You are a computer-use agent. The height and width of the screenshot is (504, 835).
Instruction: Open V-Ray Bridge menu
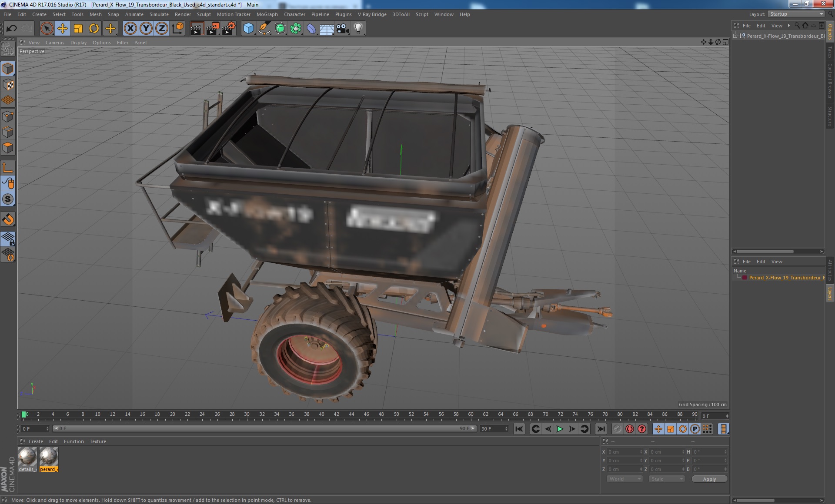pyautogui.click(x=372, y=14)
